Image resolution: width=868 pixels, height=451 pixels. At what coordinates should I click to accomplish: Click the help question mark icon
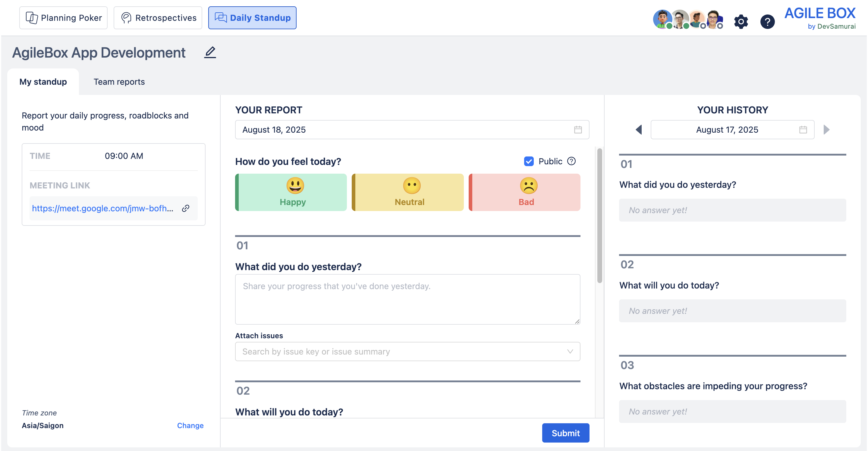pos(767,22)
